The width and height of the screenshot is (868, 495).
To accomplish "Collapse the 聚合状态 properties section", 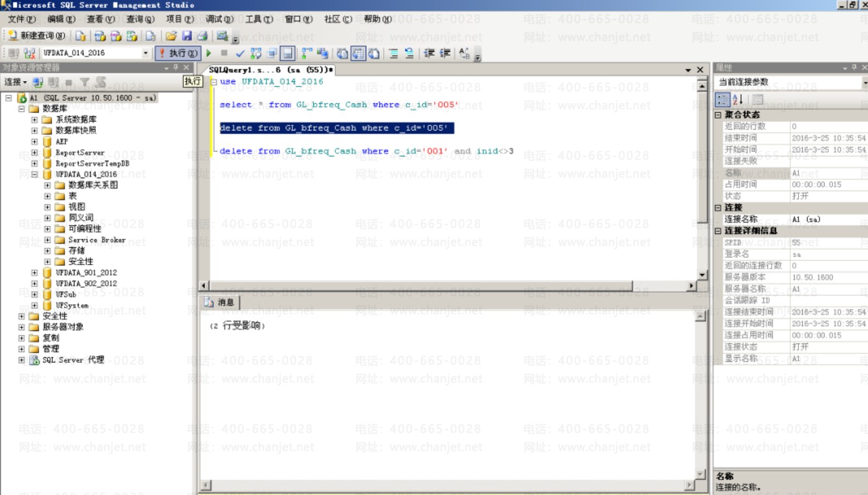I will 718,115.
